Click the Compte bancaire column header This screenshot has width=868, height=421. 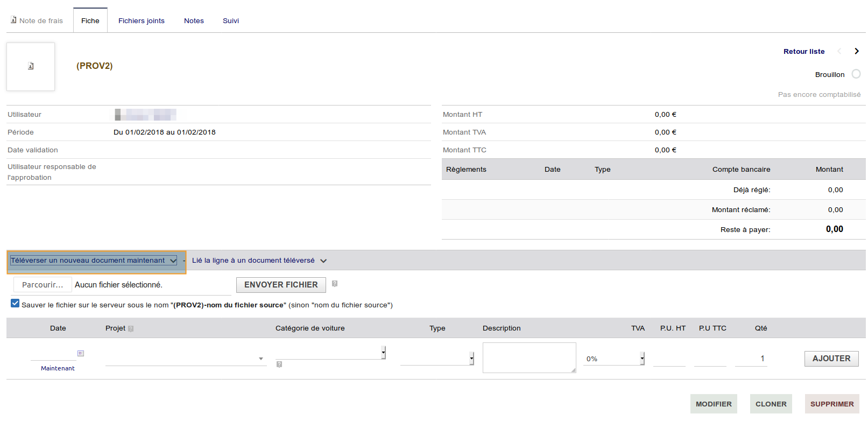[x=741, y=169]
